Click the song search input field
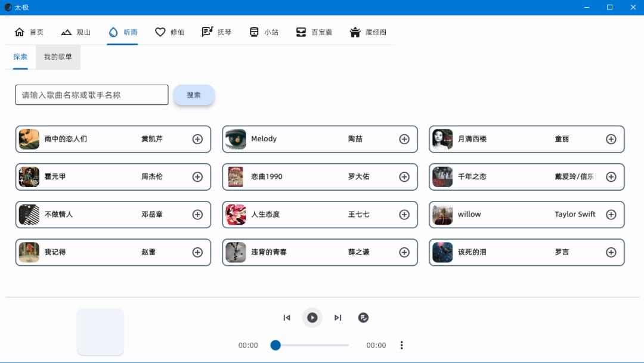This screenshot has width=644, height=363. point(91,94)
